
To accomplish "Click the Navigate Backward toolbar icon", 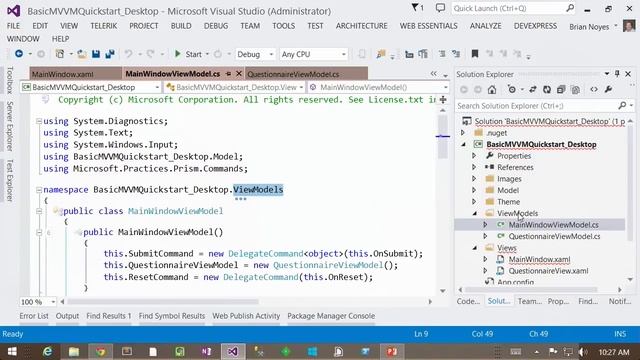I will (19, 54).
